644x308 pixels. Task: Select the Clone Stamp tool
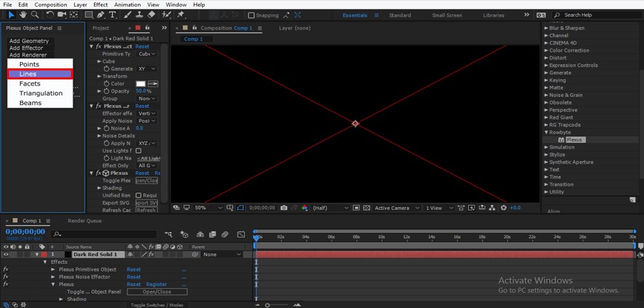pyautogui.click(x=140, y=15)
